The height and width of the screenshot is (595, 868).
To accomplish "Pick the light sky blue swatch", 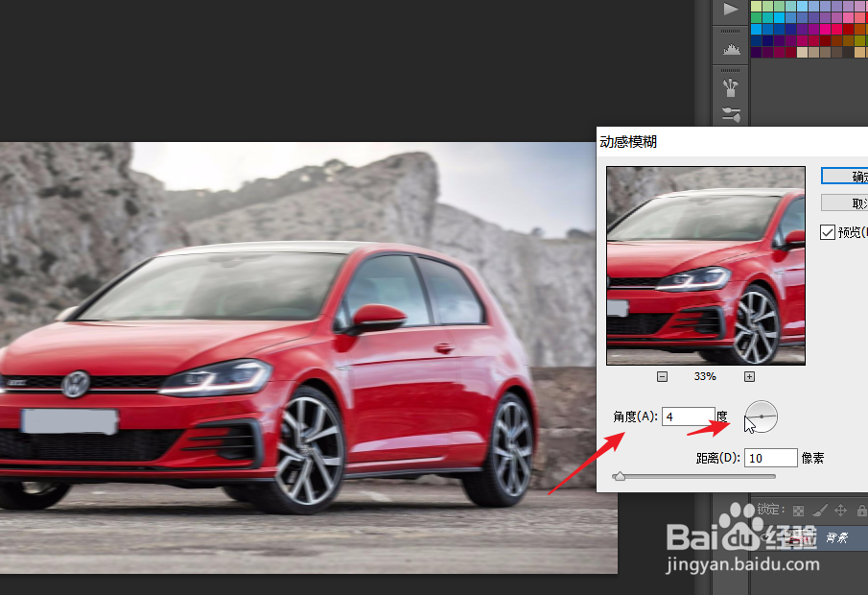I will 802,6.
